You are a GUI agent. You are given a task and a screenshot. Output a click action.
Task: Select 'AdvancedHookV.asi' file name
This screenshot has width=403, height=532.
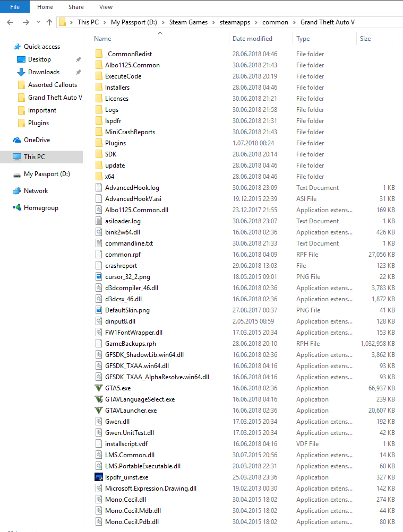pyautogui.click(x=133, y=199)
